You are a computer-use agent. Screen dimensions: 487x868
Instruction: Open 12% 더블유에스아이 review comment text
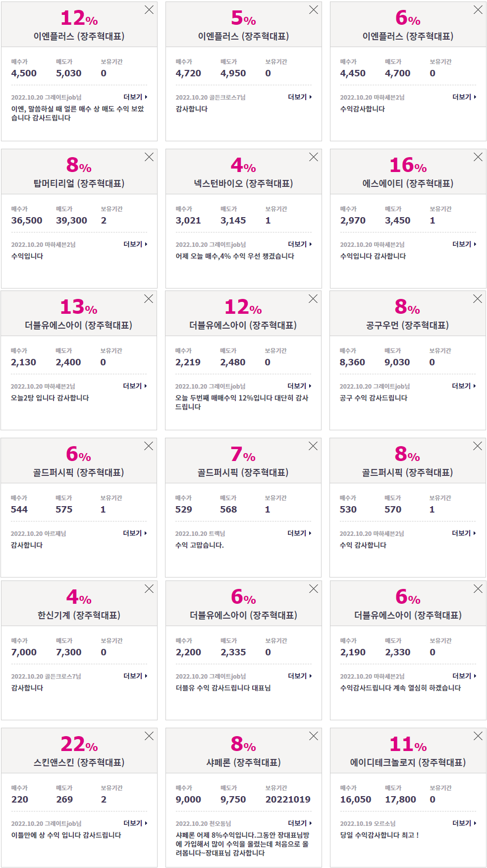242,403
